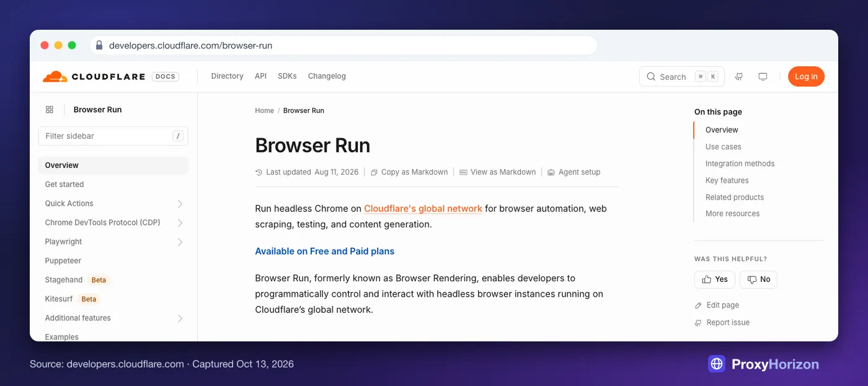This screenshot has height=386, width=868.
Task: Jump to More resources section
Action: 732,214
